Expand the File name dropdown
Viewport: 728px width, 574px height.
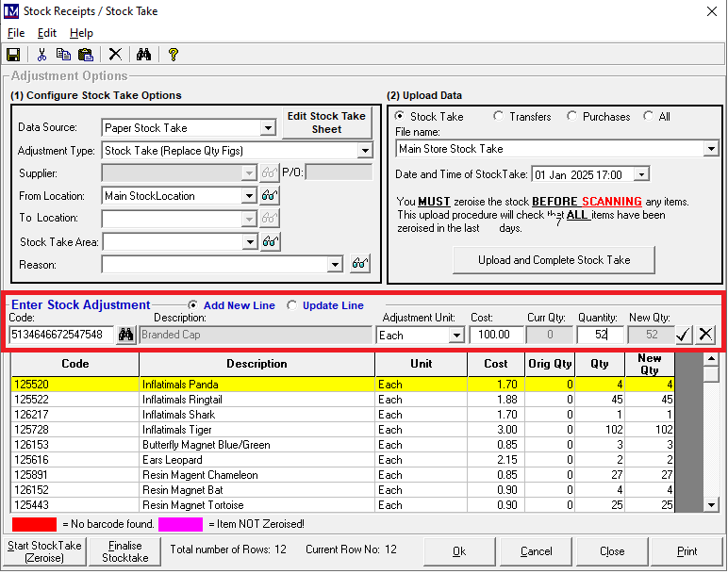(x=711, y=149)
